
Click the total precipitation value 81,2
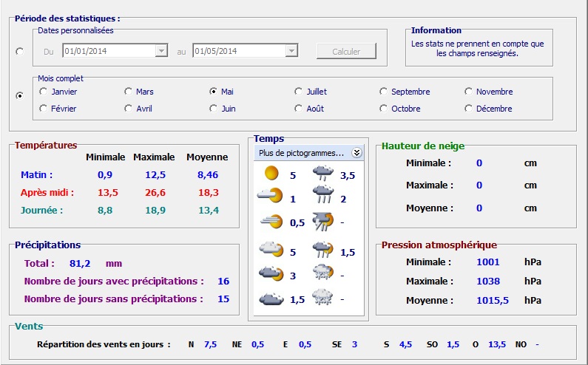click(x=80, y=264)
